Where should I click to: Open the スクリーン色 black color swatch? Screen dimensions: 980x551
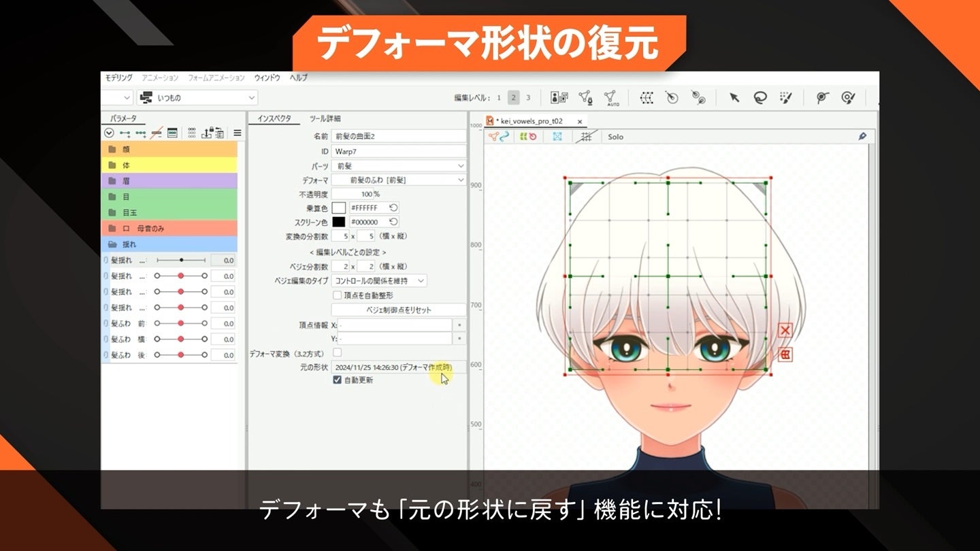(x=338, y=222)
